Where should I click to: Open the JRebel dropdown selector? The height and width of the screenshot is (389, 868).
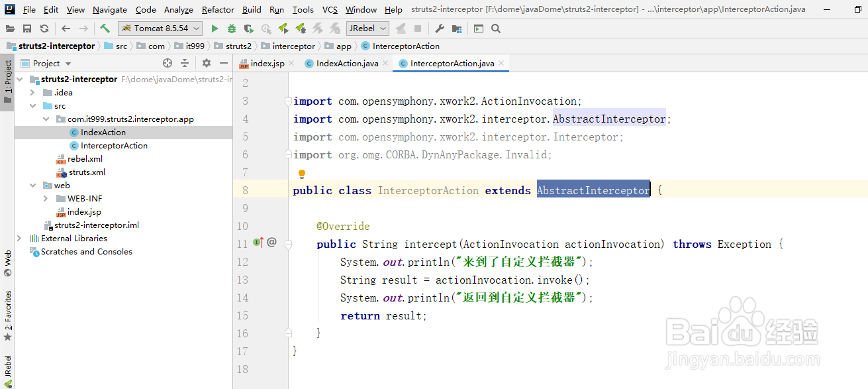tap(368, 28)
